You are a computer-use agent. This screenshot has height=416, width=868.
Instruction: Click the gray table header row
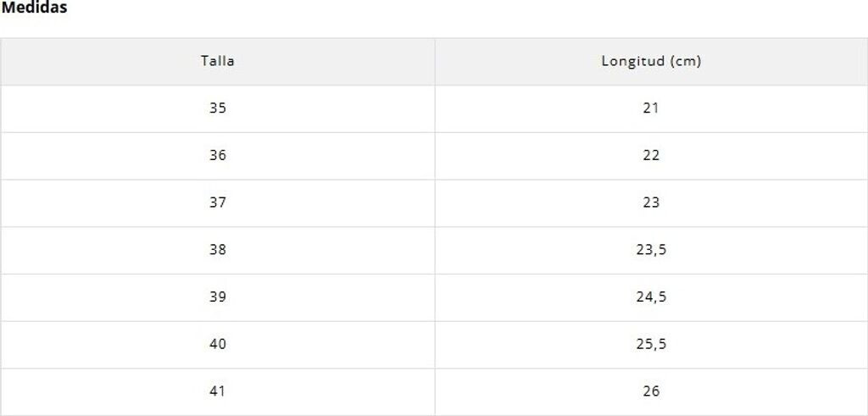[x=339, y=61]
